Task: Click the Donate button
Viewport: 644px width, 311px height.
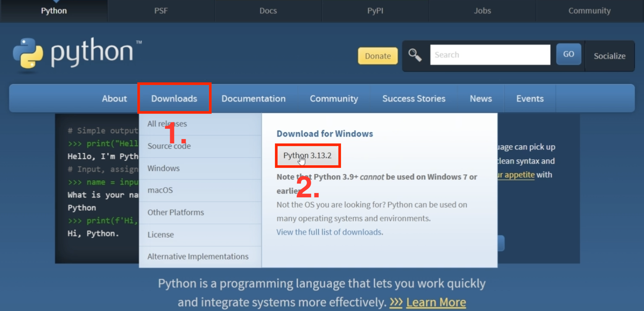Action: point(377,56)
